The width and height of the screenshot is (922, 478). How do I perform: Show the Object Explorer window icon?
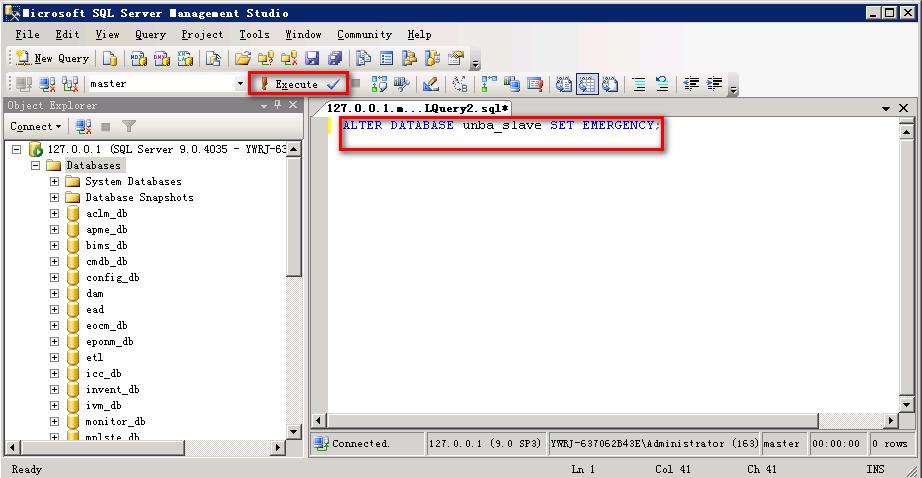tap(409, 58)
